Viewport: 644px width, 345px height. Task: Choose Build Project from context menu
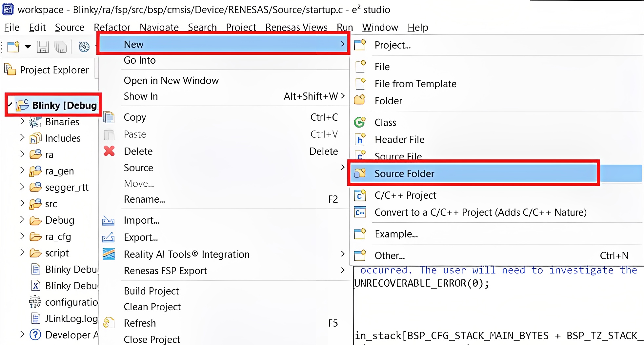(x=151, y=291)
